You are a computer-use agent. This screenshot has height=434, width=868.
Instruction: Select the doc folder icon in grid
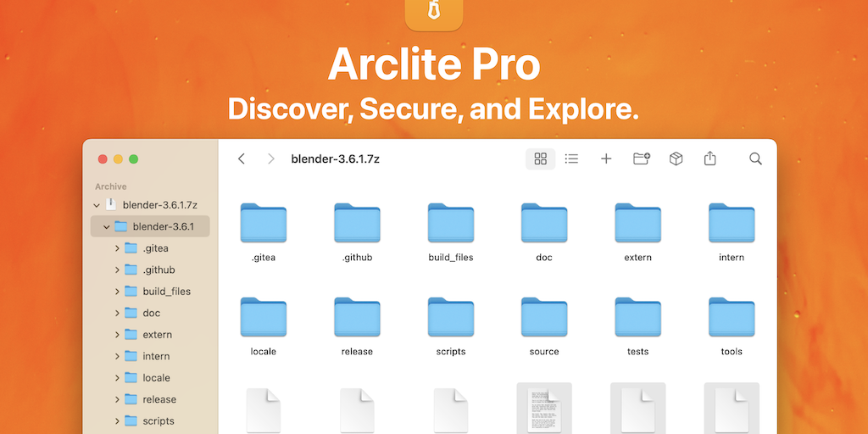click(x=544, y=223)
